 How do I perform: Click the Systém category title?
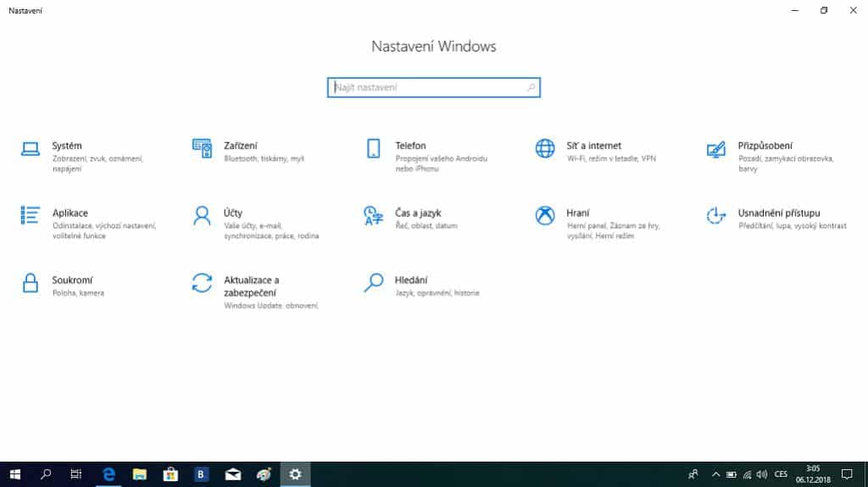coord(67,146)
